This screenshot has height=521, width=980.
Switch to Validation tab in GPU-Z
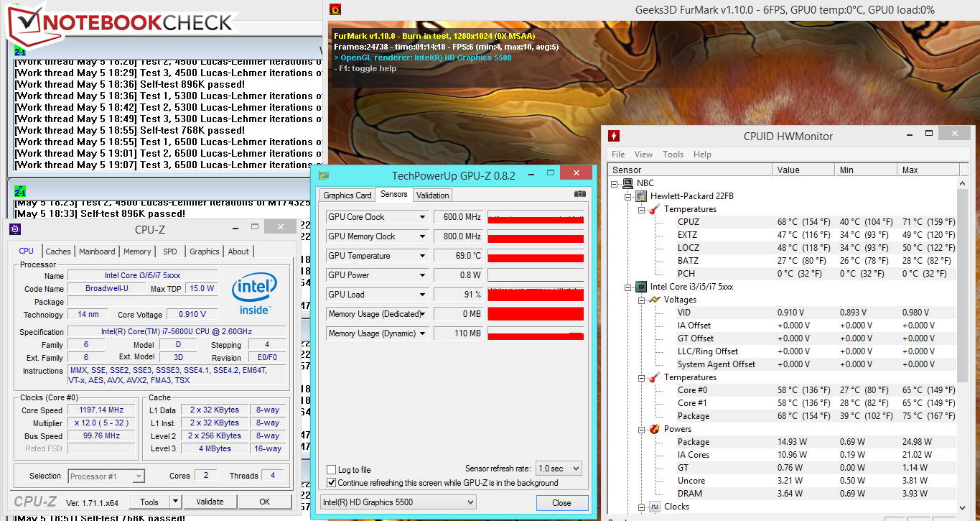[x=433, y=195]
